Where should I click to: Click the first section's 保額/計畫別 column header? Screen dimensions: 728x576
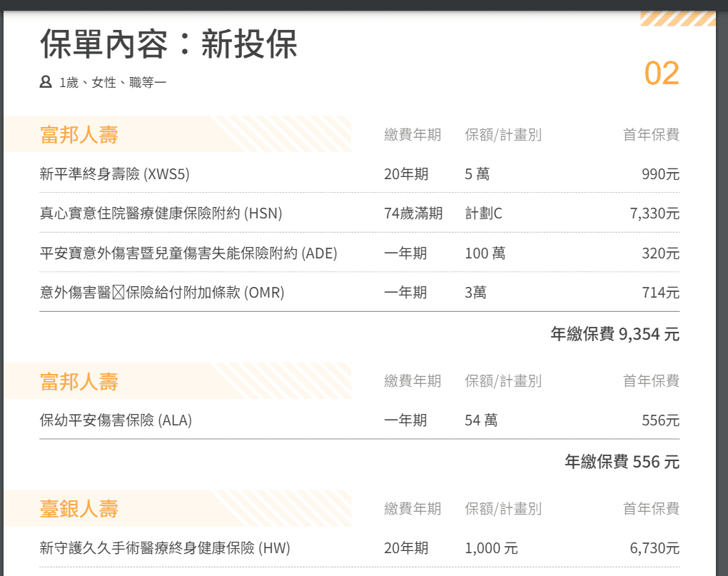point(503,135)
